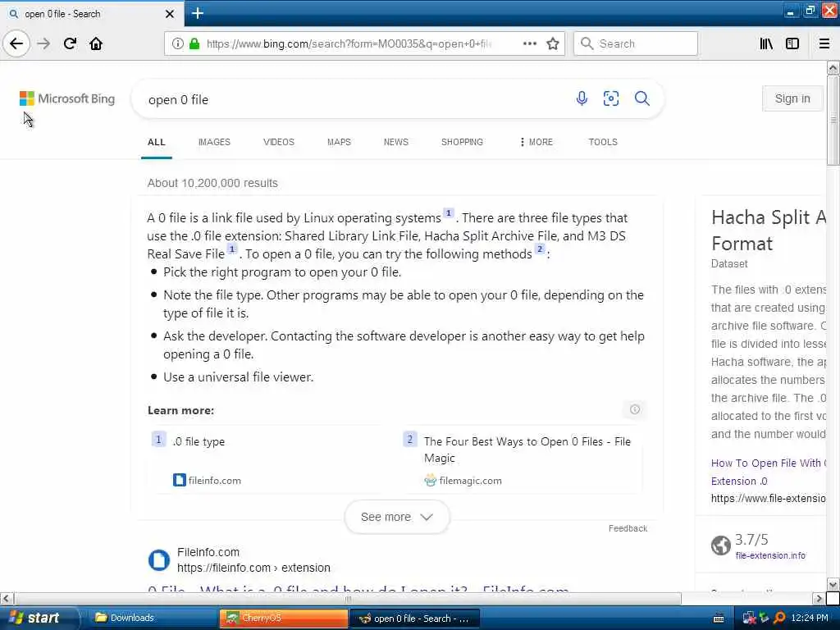
Task: Click the Bing magnifier search button
Action: tap(641, 98)
